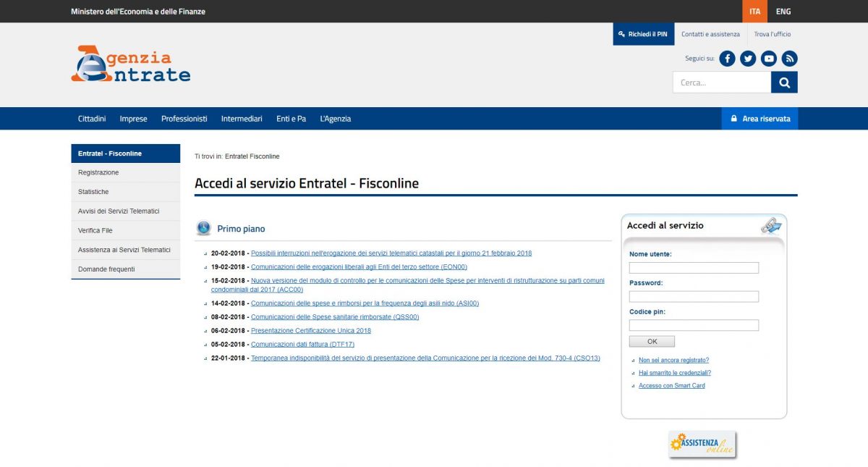Image resolution: width=868 pixels, height=467 pixels.
Task: Open the Intermediari menu
Action: (x=242, y=119)
